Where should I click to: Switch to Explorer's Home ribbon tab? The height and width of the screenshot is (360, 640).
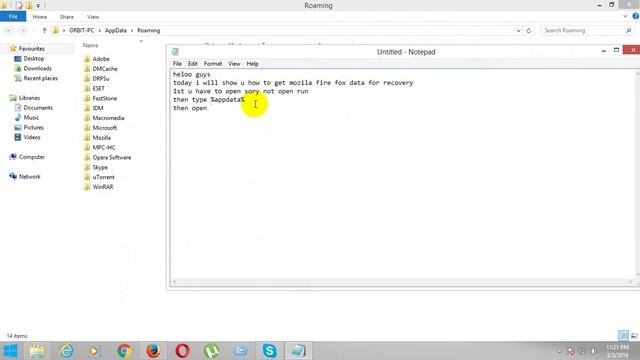(x=40, y=17)
